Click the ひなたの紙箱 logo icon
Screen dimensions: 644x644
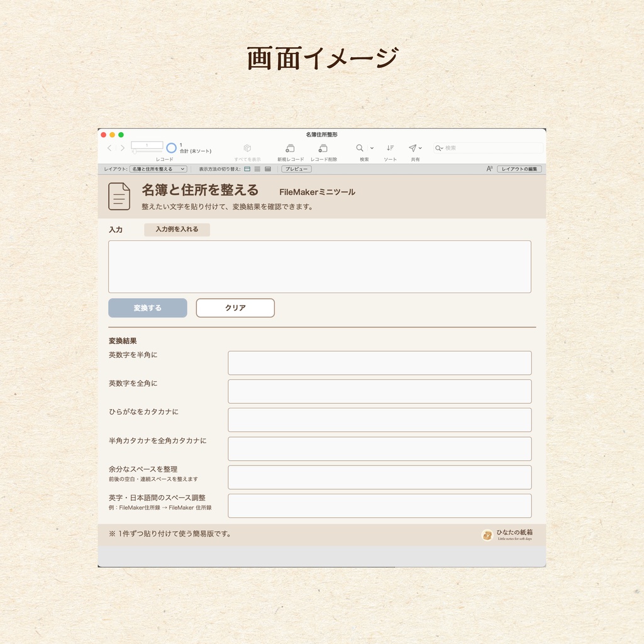487,535
